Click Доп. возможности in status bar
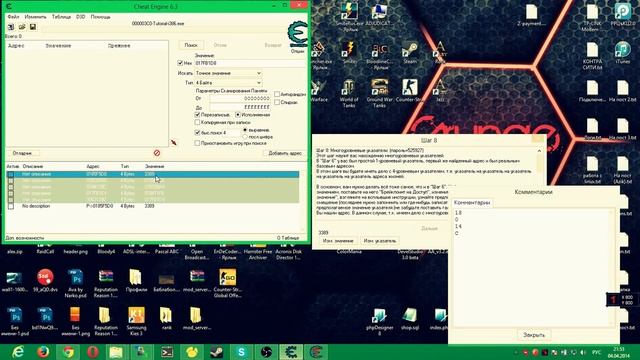This screenshot has height=360, width=640. (x=24, y=238)
